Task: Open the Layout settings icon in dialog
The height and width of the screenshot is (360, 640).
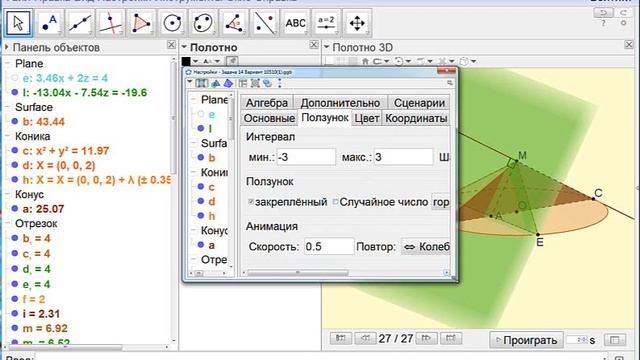Action: click(x=243, y=83)
